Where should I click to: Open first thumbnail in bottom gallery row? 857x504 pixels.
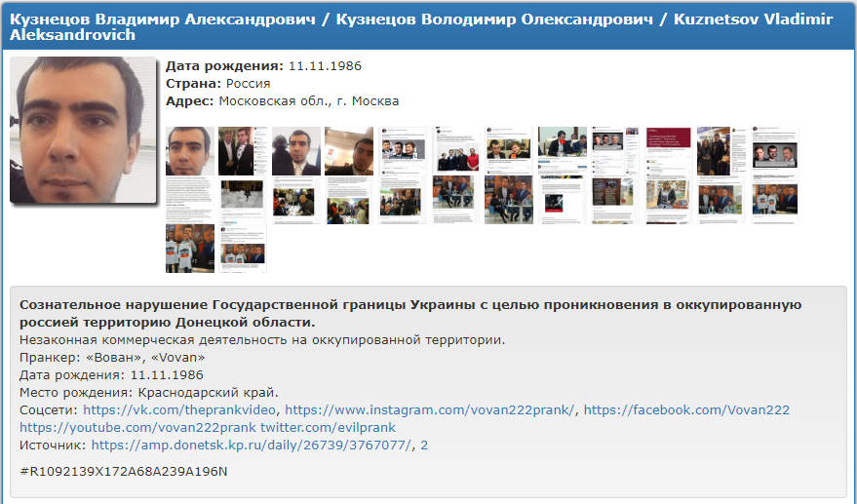(x=189, y=249)
